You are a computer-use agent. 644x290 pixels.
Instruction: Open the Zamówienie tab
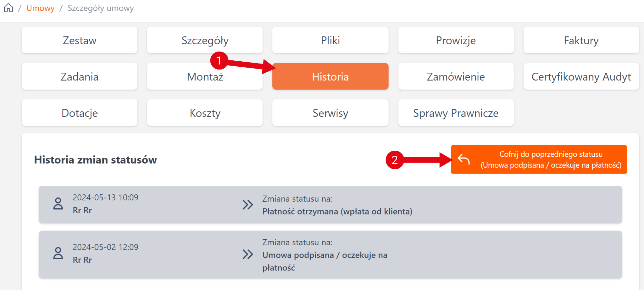(456, 77)
